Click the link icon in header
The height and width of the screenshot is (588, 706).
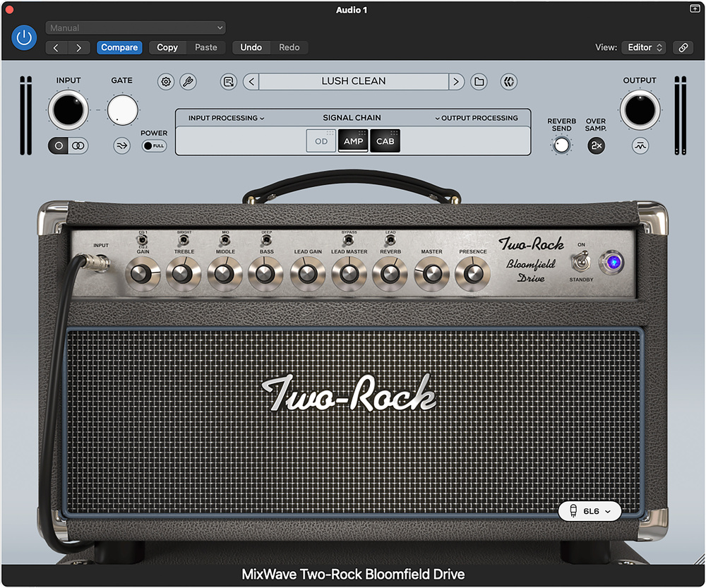coord(683,48)
